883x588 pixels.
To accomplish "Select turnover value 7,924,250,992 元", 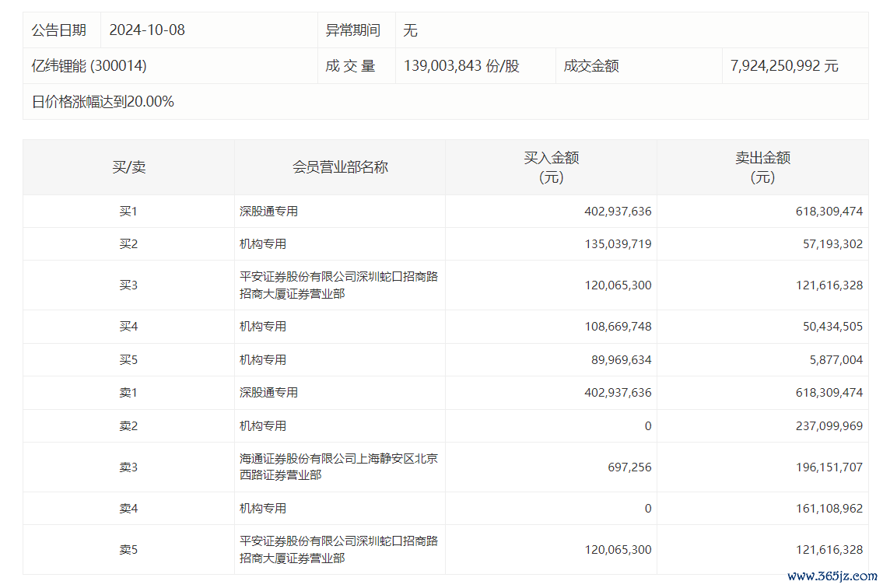I will 784,66.
